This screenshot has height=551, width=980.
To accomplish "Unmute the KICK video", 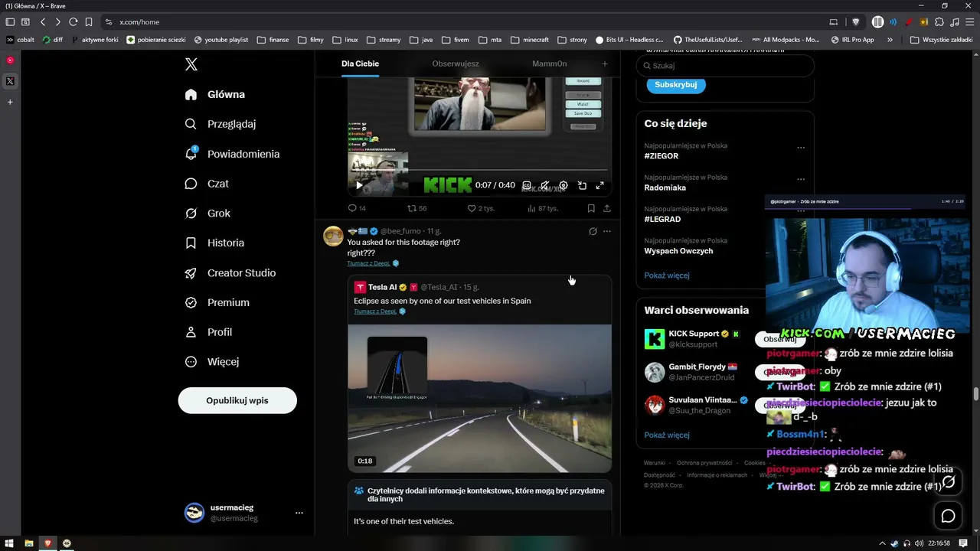I will (545, 185).
